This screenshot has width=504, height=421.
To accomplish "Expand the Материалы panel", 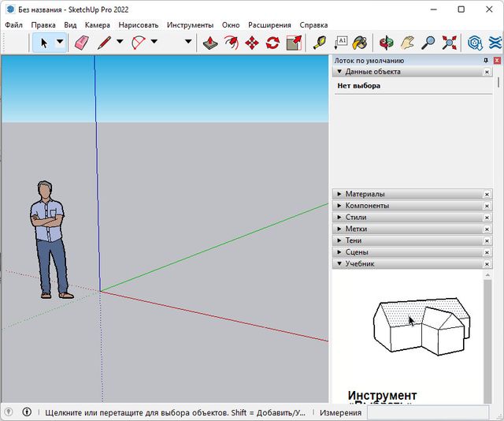I will [x=339, y=194].
